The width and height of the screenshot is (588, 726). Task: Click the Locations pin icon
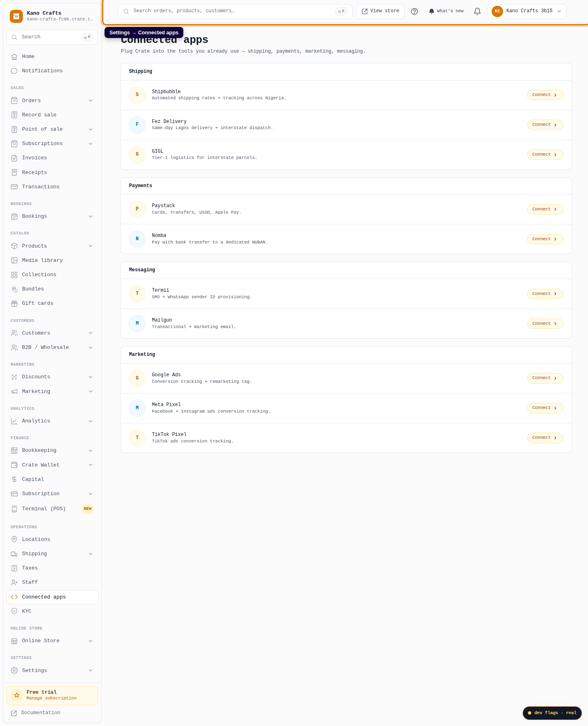(x=14, y=539)
